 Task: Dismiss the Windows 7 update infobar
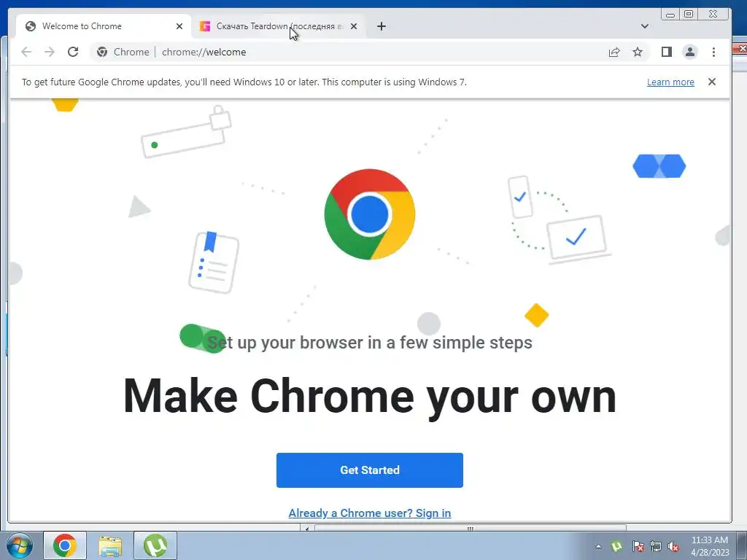point(712,82)
